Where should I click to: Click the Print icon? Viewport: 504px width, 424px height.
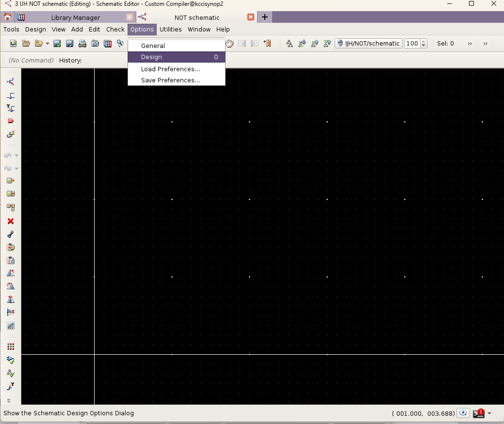click(x=82, y=43)
